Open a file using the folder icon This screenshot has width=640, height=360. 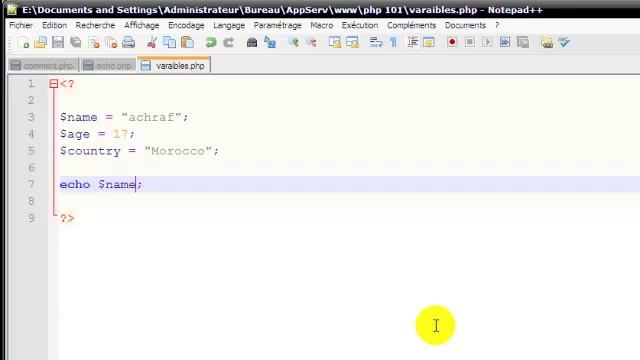[x=40, y=42]
